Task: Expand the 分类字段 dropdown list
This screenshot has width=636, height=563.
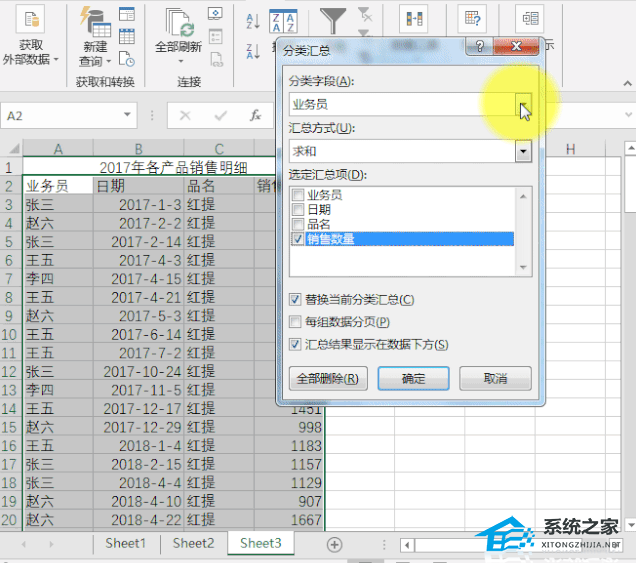Action: pyautogui.click(x=523, y=104)
